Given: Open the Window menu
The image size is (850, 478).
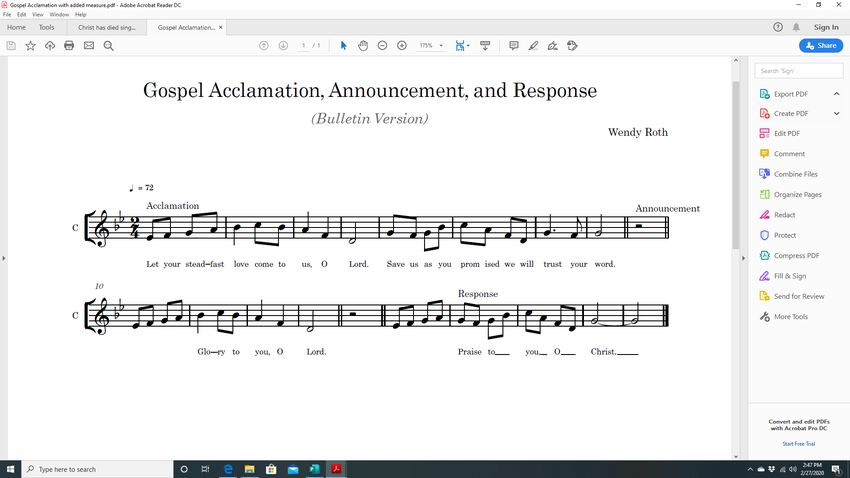Looking at the screenshot, I should tap(59, 15).
